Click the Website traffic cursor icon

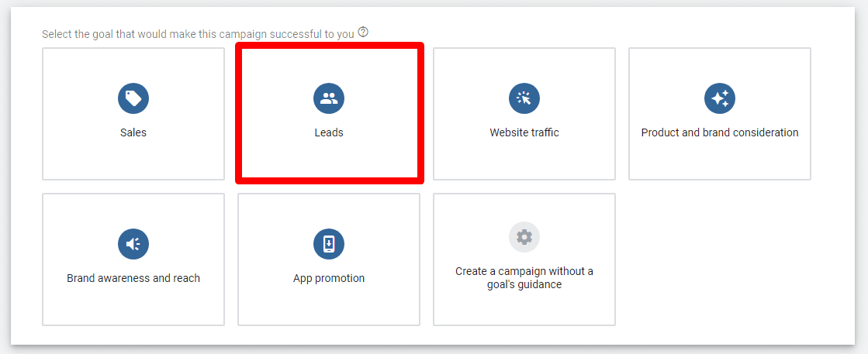(x=524, y=98)
